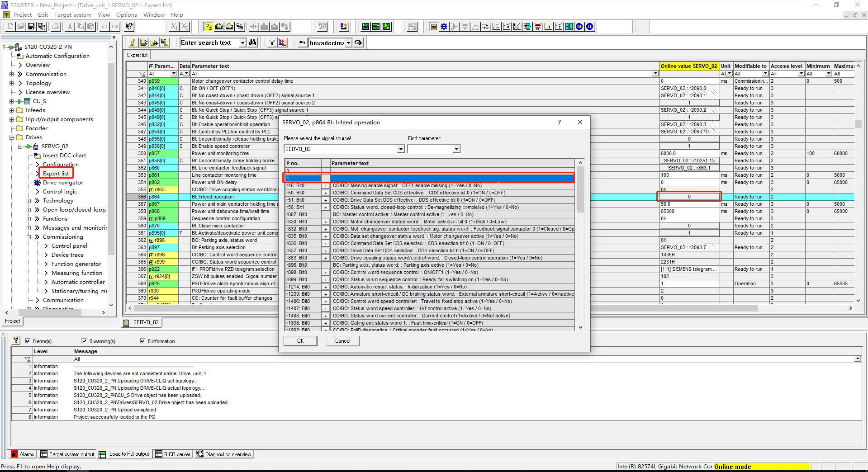Viewport: 868px width, 472px height.
Task: Switch to the Diagnostics overview tab
Action: click(x=224, y=454)
